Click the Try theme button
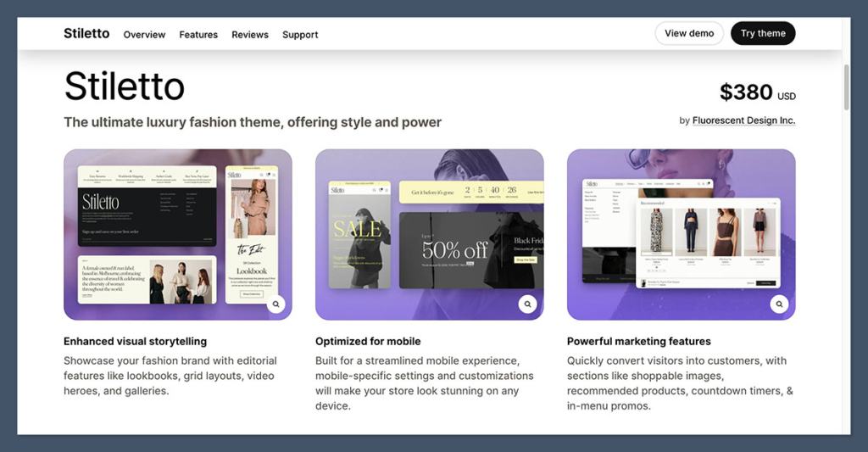Viewport: 868px width, 452px height. click(763, 33)
